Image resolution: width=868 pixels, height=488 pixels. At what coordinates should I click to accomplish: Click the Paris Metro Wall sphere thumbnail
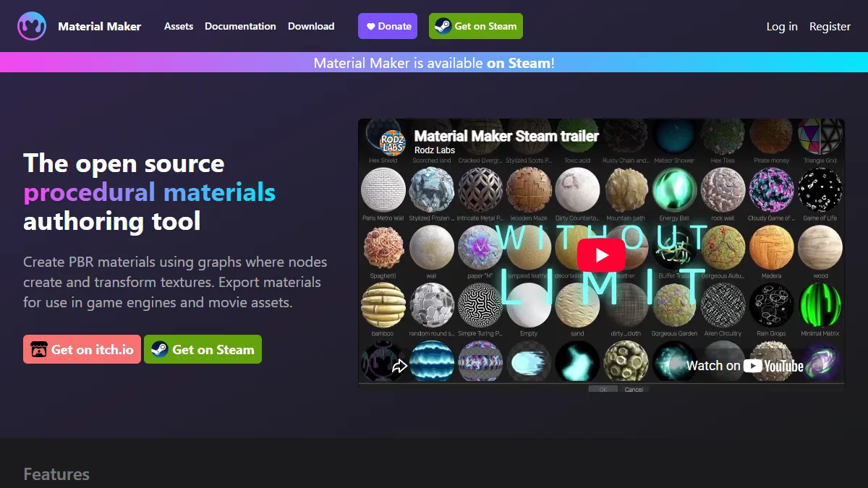click(383, 190)
